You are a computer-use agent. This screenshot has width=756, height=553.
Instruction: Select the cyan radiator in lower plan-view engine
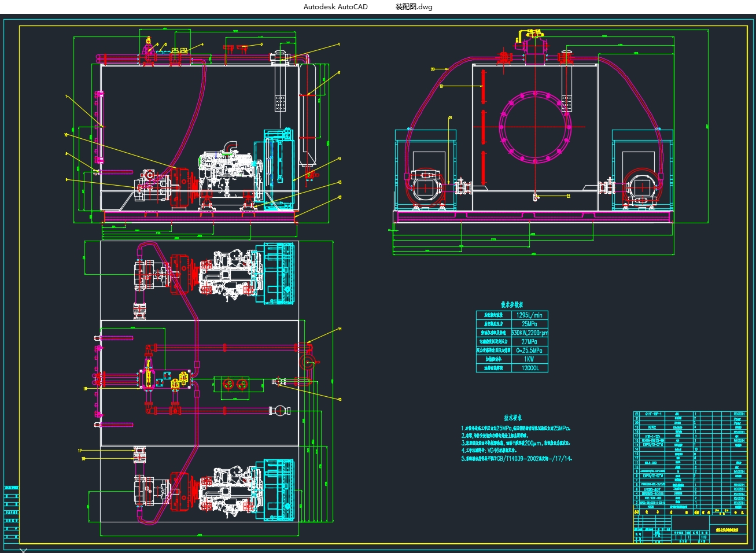coord(280,489)
